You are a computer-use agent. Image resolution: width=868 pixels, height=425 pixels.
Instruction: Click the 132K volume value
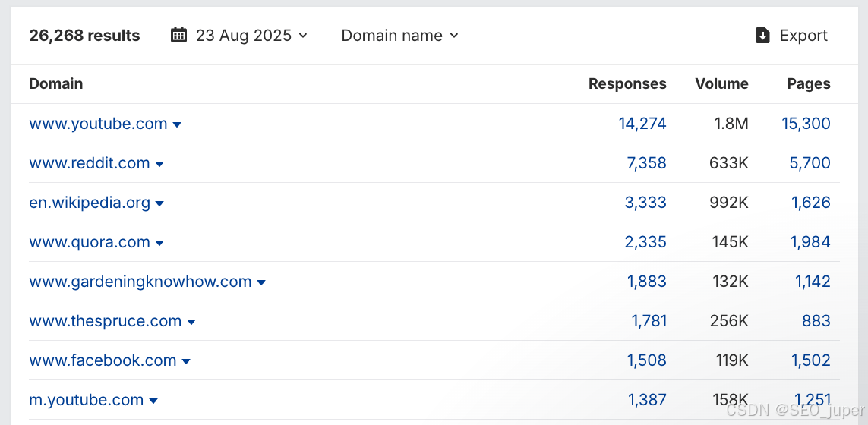[x=730, y=282]
